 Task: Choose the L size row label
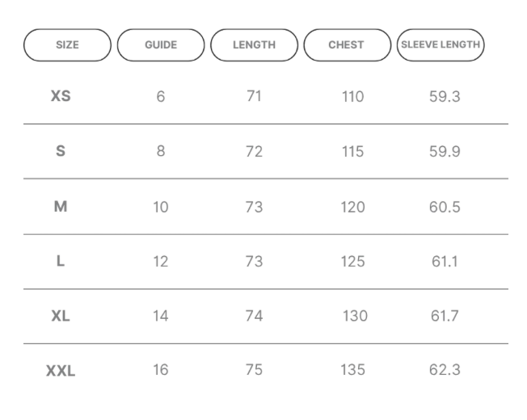(61, 261)
